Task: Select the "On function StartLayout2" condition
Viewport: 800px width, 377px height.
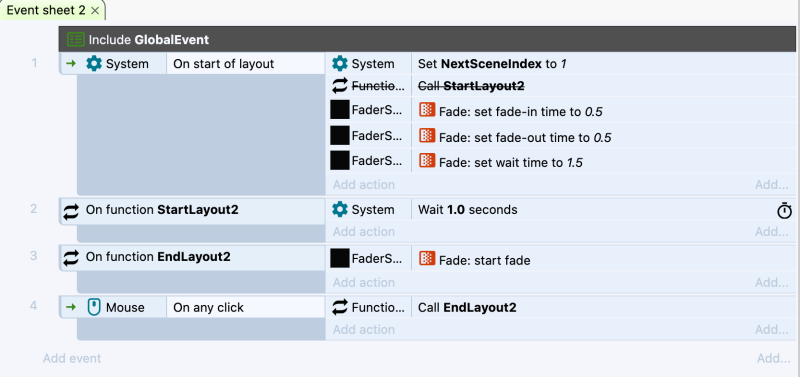Action: [x=162, y=210]
